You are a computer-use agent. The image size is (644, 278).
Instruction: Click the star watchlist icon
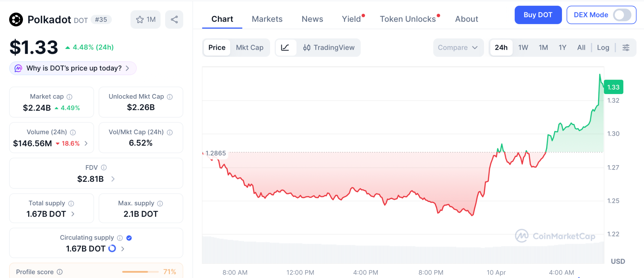coord(140,19)
